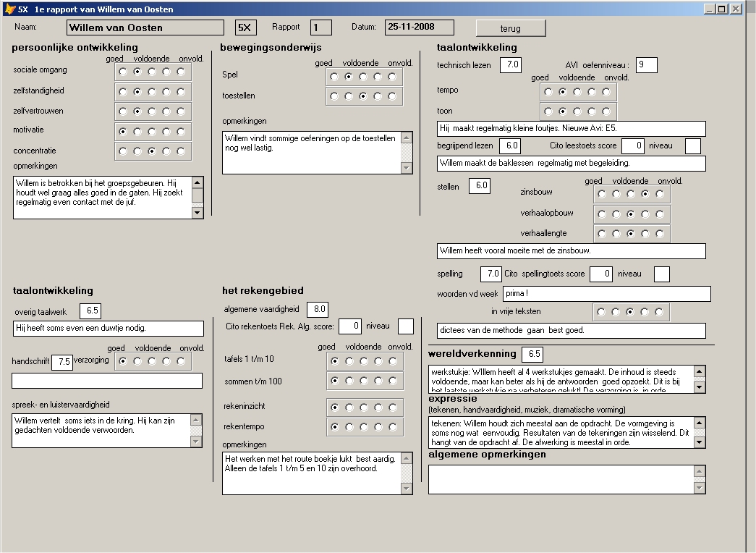Select last 'onvold.' radio for concentratie
The height and width of the screenshot is (553, 756).
(181, 151)
